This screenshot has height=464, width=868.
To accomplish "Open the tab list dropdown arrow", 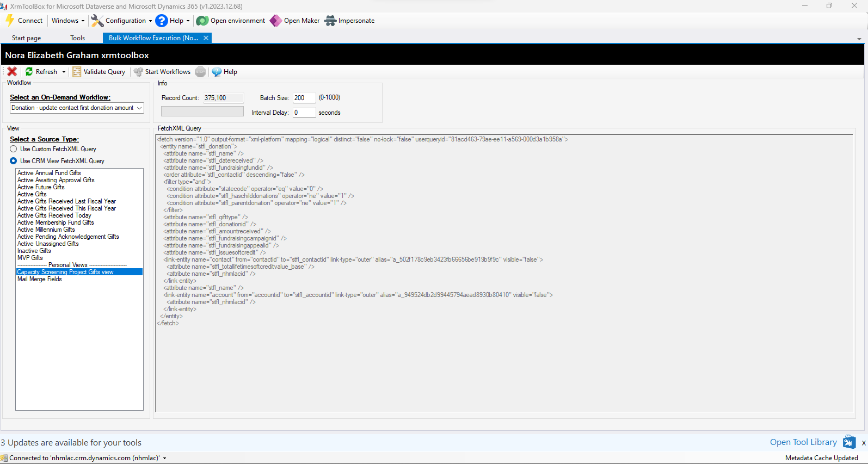I will click(x=859, y=39).
